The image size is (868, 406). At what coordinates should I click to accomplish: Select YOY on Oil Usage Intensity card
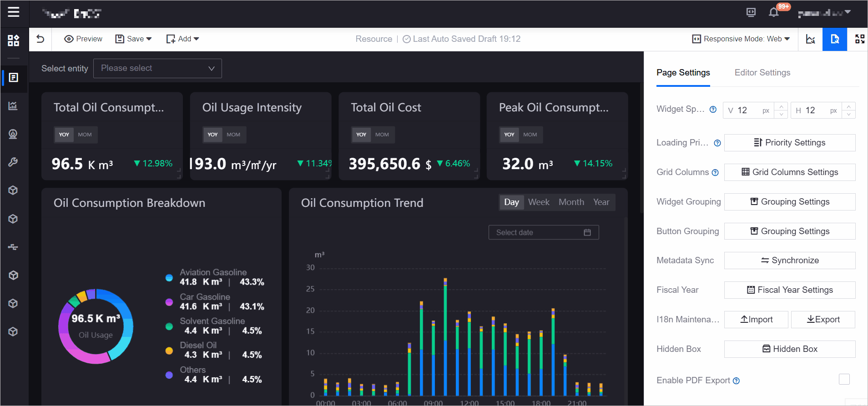[212, 135]
